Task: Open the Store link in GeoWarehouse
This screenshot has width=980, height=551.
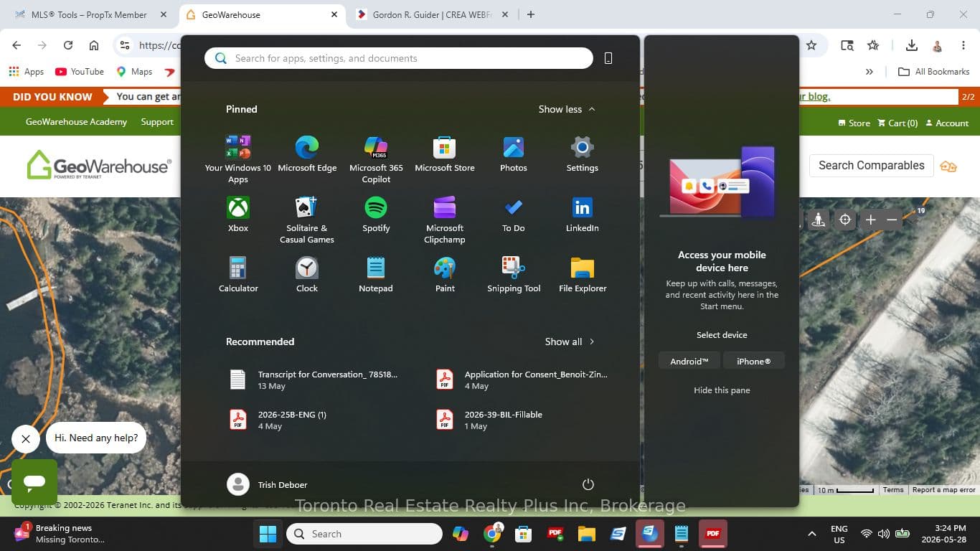Action: tap(854, 123)
